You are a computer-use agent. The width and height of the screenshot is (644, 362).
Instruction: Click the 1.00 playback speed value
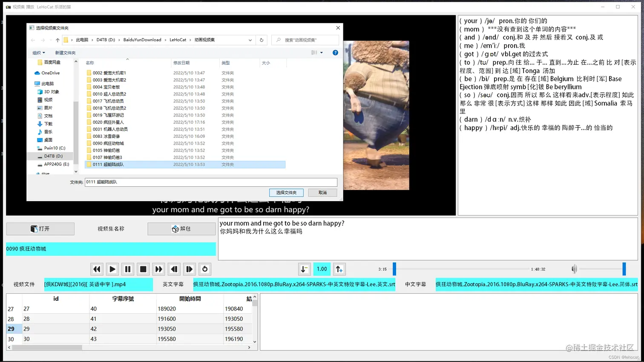[x=322, y=269]
